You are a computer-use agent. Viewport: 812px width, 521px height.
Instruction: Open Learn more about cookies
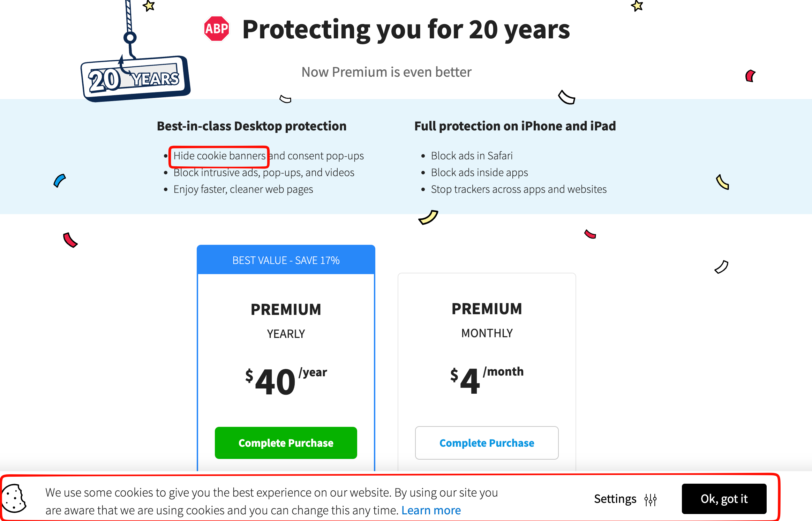(x=431, y=509)
